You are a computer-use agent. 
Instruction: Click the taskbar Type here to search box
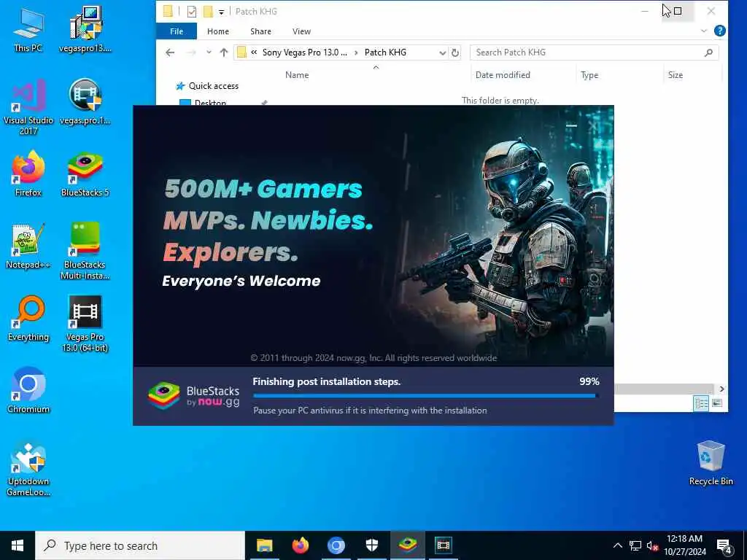pos(140,545)
